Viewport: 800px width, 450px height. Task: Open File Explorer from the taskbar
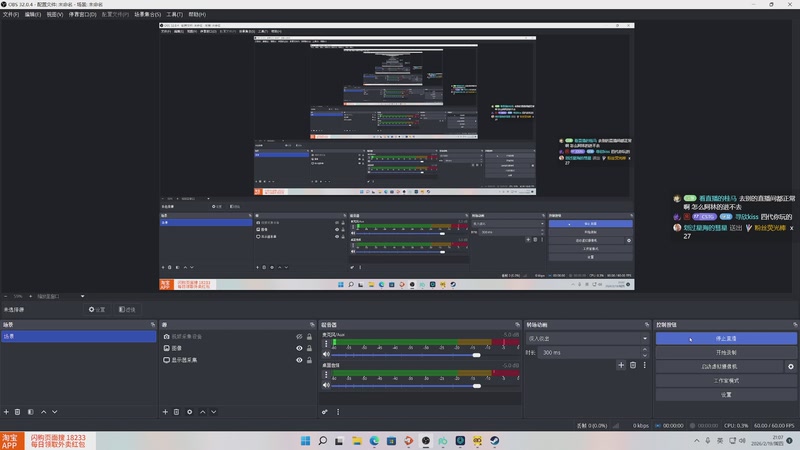click(357, 441)
